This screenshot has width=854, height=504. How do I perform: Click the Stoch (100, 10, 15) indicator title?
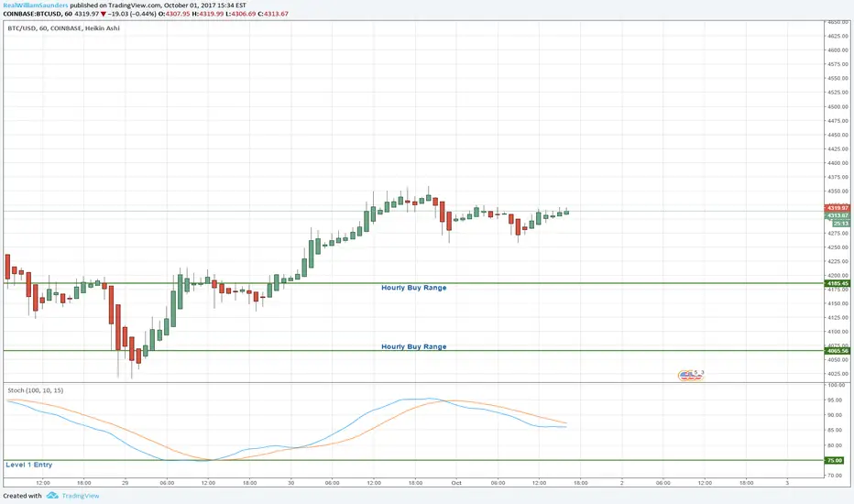pos(36,390)
